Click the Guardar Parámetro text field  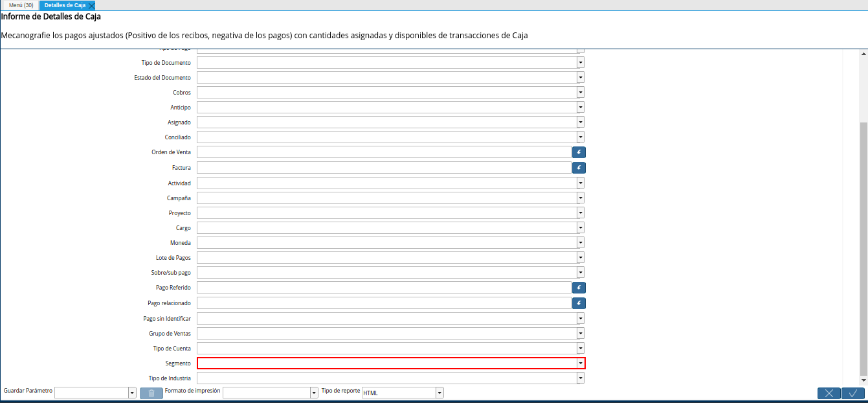(91, 392)
